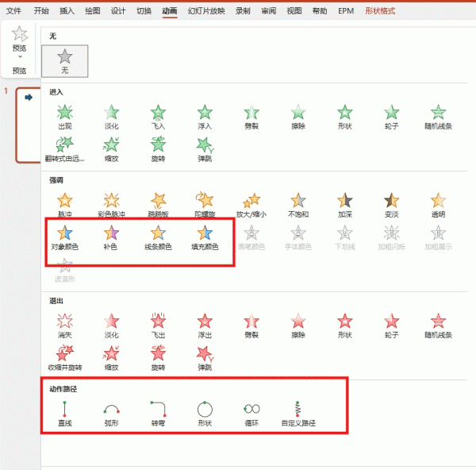Switch to the 幻灯片放映 ribbon tab

(206, 11)
